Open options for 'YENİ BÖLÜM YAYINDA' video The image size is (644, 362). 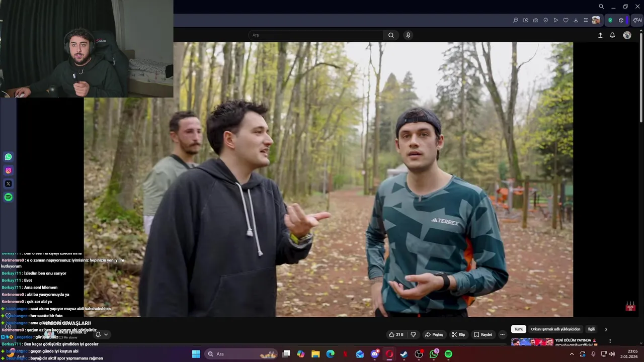610,341
